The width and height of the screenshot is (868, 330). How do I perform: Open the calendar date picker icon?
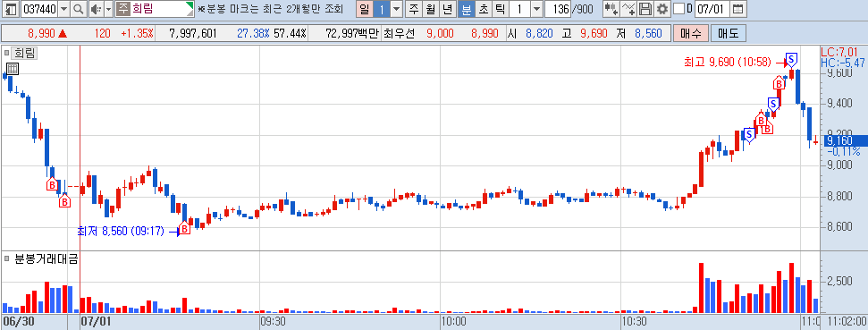click(x=737, y=9)
